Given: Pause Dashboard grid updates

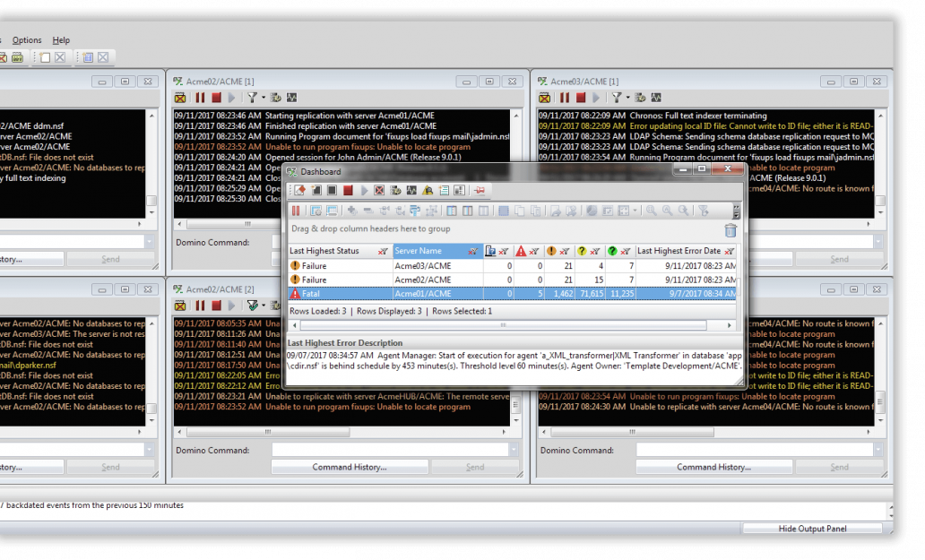Looking at the screenshot, I should (296, 211).
